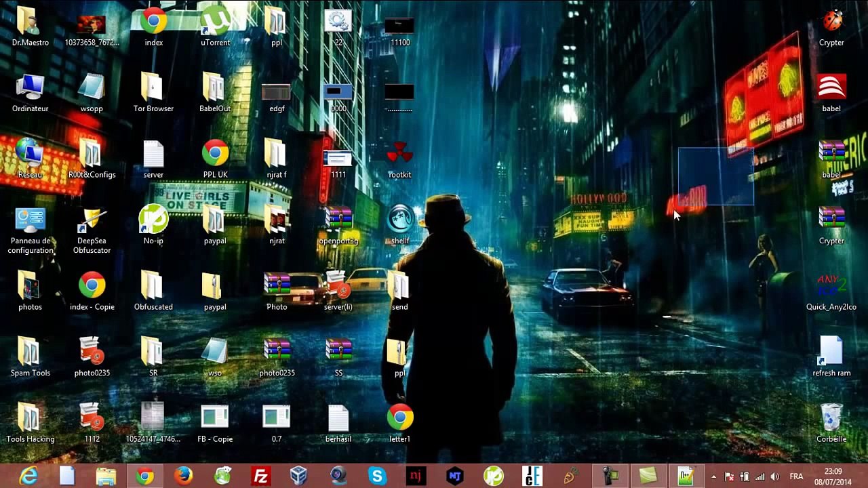This screenshot has height=488, width=868.
Task: Open the red nj taskbar icon
Action: point(416,476)
